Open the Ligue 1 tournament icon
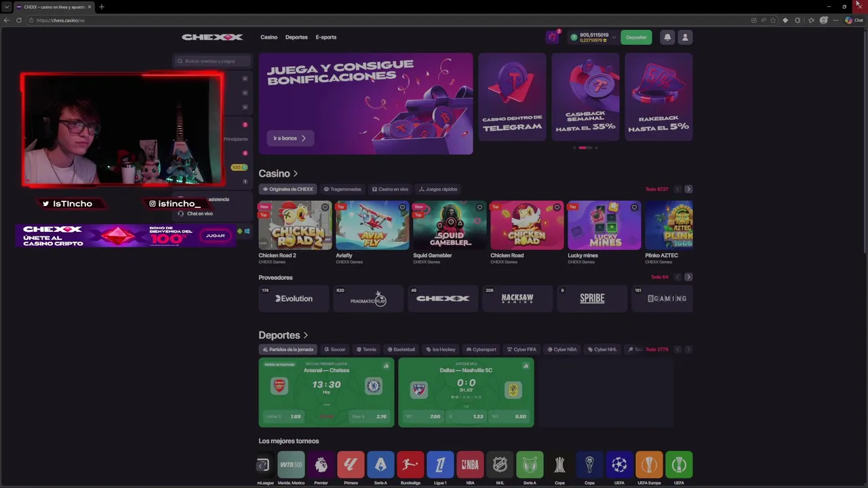 point(440,464)
